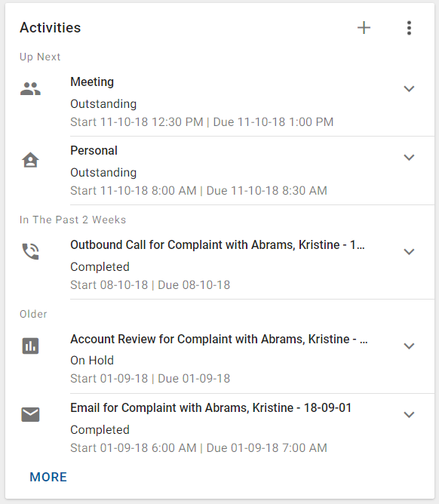Screen dimensions: 439x504
Task: Open the Meeting activity title
Action: (92, 82)
